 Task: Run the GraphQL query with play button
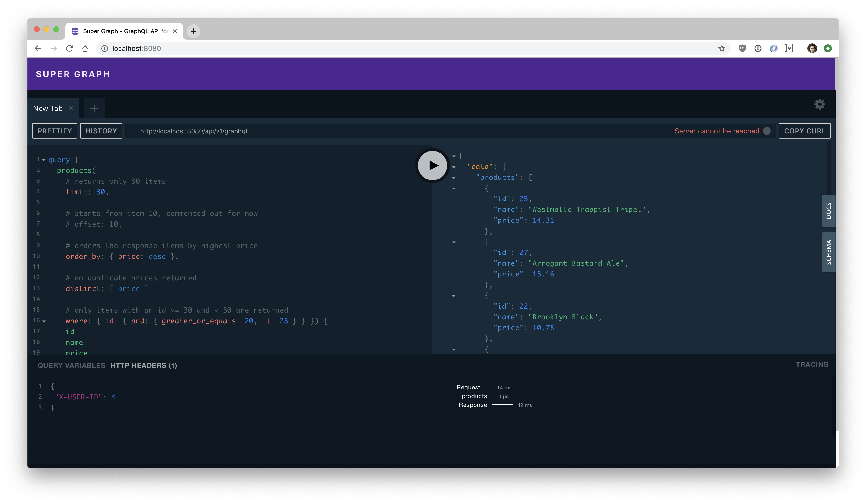pos(432,166)
